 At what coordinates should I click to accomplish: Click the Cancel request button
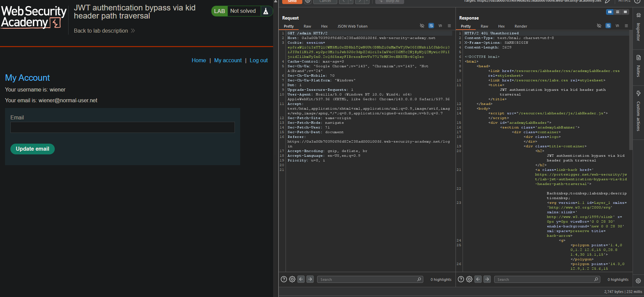tap(325, 1)
